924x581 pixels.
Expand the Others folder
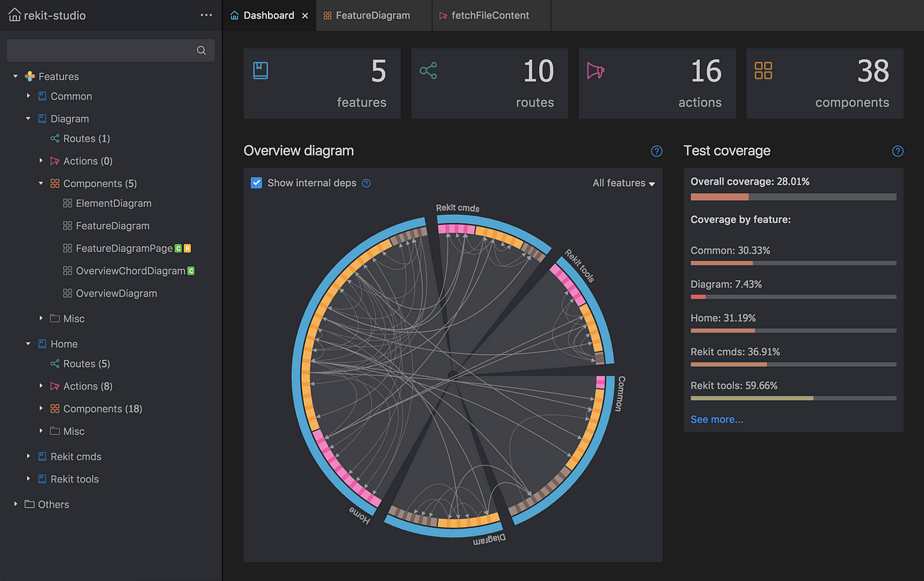pos(15,504)
